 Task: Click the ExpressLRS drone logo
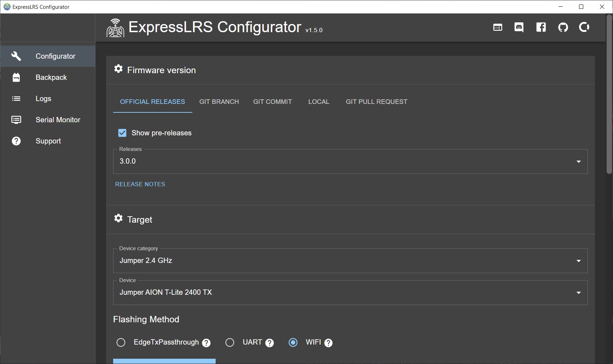tap(115, 28)
